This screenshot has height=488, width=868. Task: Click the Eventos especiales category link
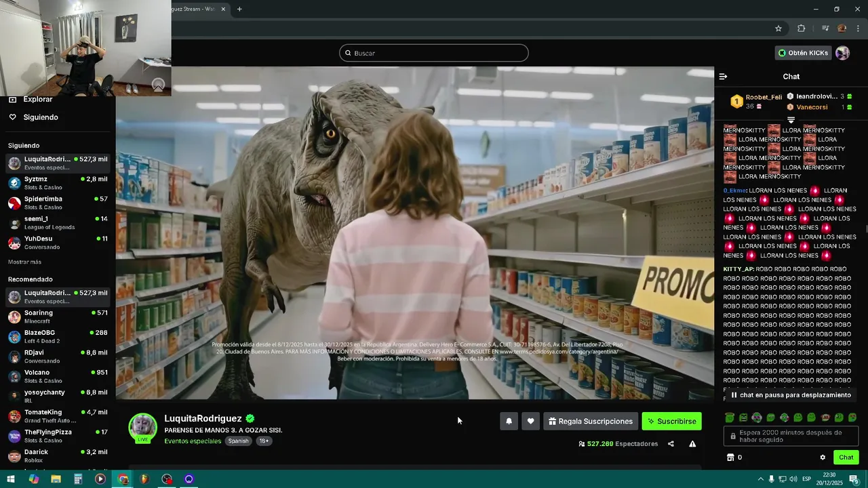point(193,441)
